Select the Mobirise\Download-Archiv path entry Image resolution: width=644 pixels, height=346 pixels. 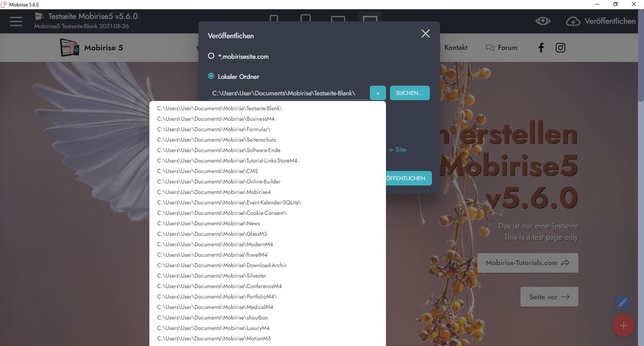[x=222, y=265]
